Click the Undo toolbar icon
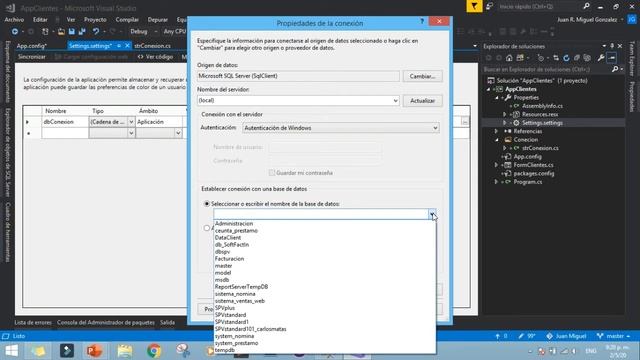 (96, 31)
